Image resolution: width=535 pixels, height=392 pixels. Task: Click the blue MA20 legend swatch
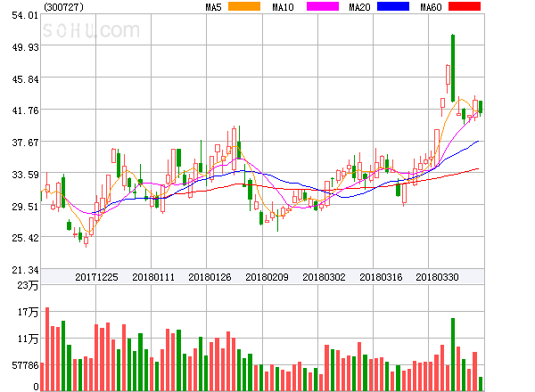click(393, 6)
